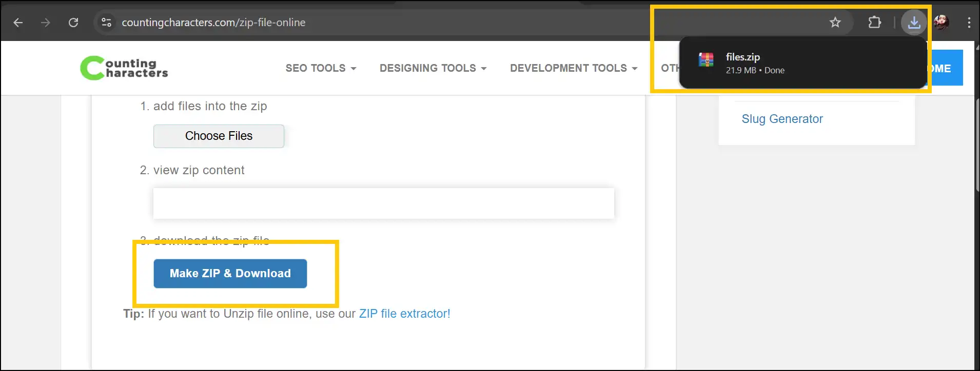The width and height of the screenshot is (980, 371).
Task: Click the files.zip archive icon
Action: pos(706,60)
